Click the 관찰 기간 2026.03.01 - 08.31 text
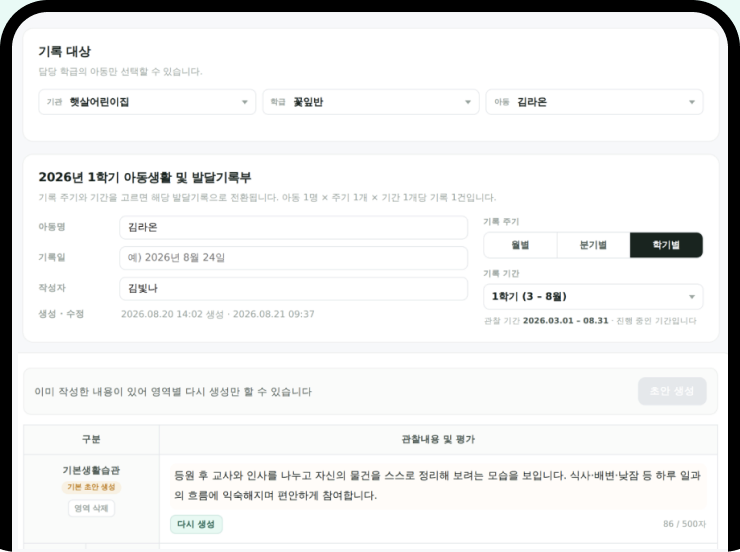Image resolution: width=740 pixels, height=552 pixels. 546,321
